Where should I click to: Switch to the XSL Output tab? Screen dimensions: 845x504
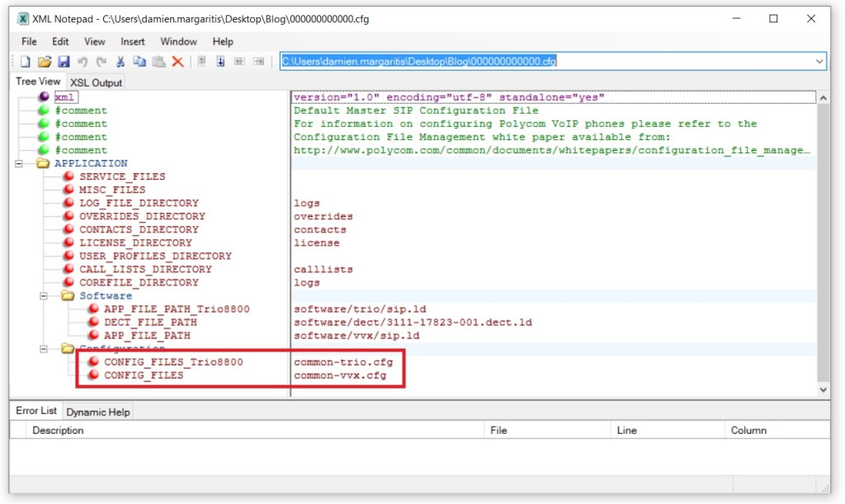click(x=96, y=82)
